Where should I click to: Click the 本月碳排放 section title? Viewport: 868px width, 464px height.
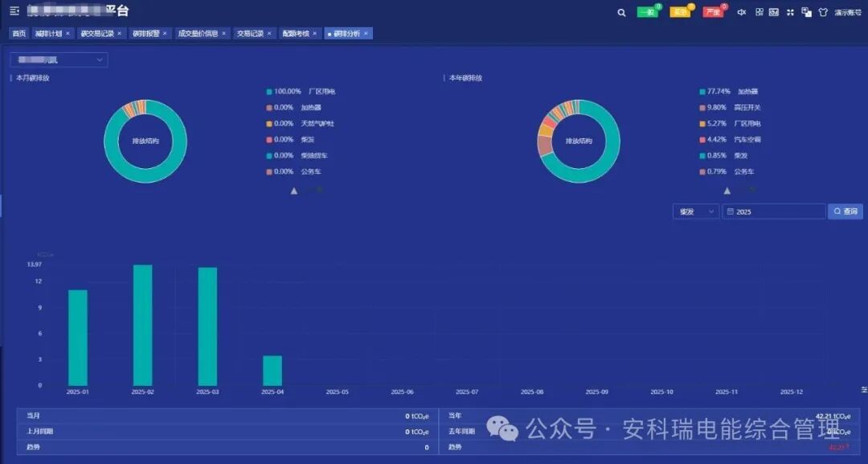point(33,78)
